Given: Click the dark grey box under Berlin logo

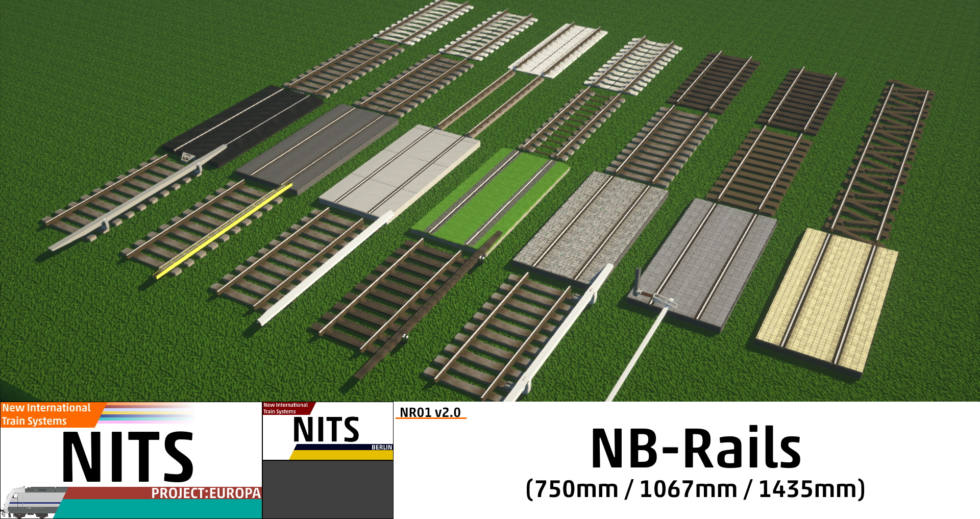Looking at the screenshot, I should (328, 489).
